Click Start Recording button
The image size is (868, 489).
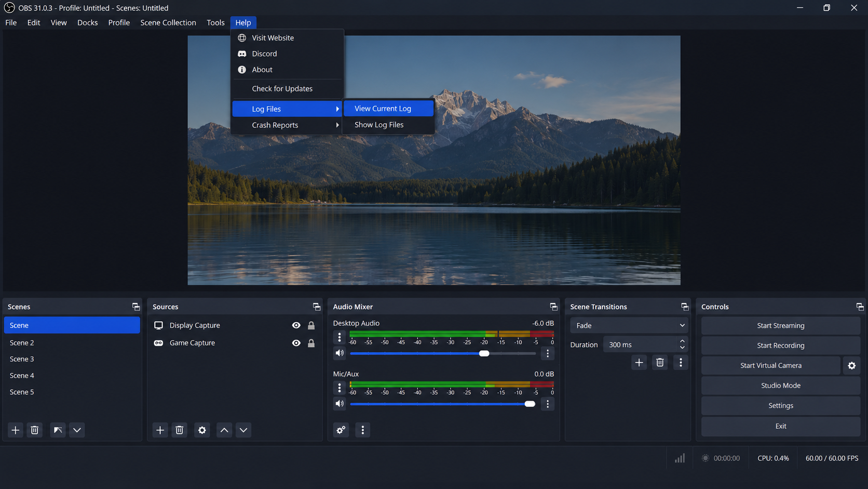pyautogui.click(x=780, y=346)
